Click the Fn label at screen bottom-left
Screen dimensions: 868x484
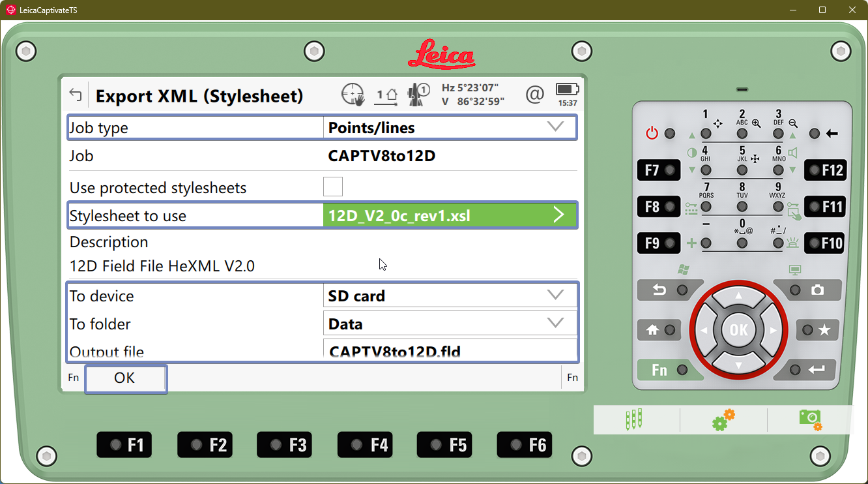pos(74,377)
